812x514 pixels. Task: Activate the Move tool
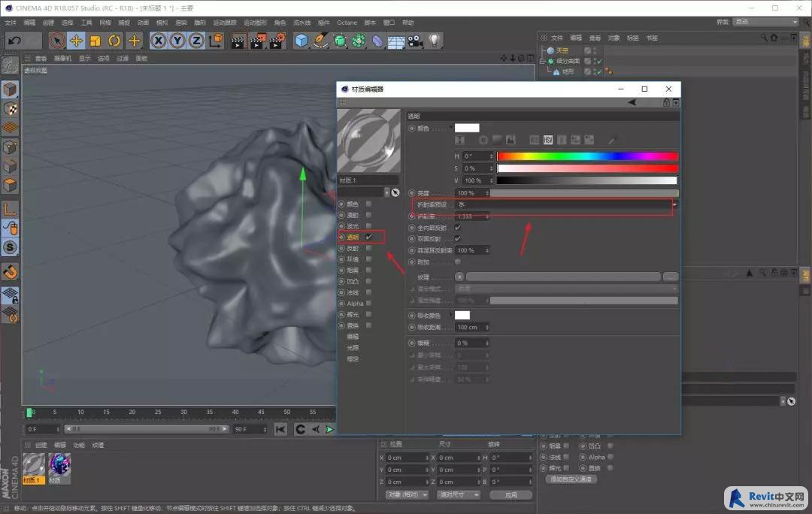pos(76,41)
